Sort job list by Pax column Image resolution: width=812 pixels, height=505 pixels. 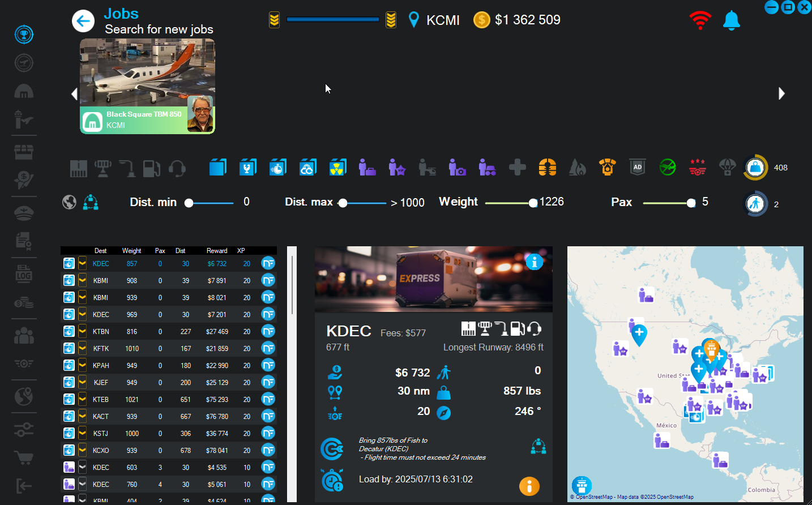click(x=160, y=251)
